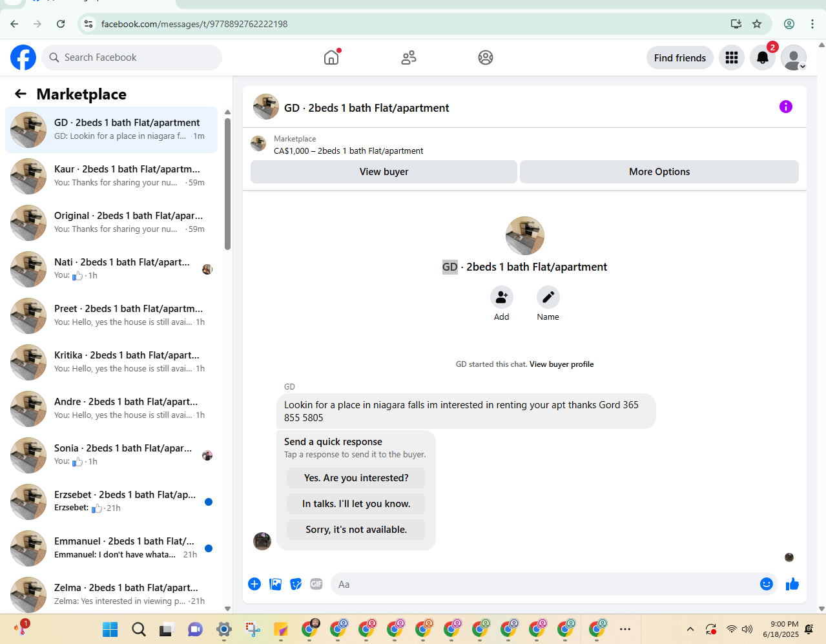The image size is (826, 644).
Task: Click the browser address bar URL
Action: 194,24
